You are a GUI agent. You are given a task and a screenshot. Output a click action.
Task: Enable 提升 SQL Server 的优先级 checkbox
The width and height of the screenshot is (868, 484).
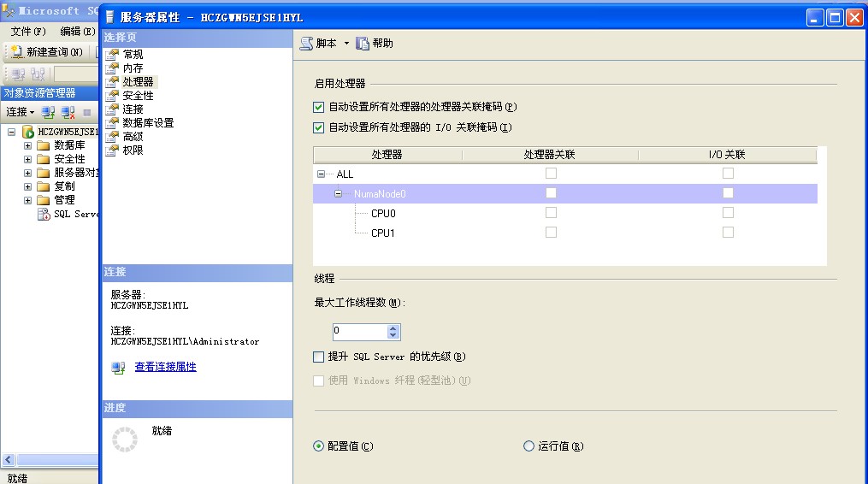point(318,357)
